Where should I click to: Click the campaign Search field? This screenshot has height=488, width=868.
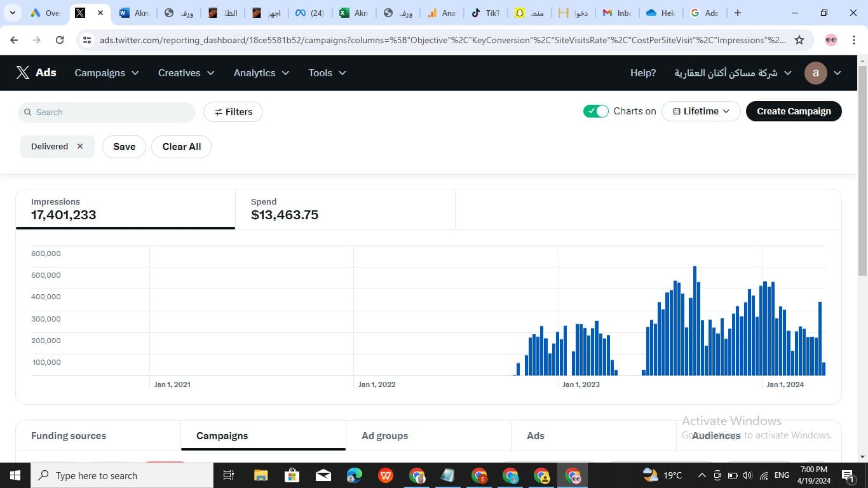tap(107, 112)
